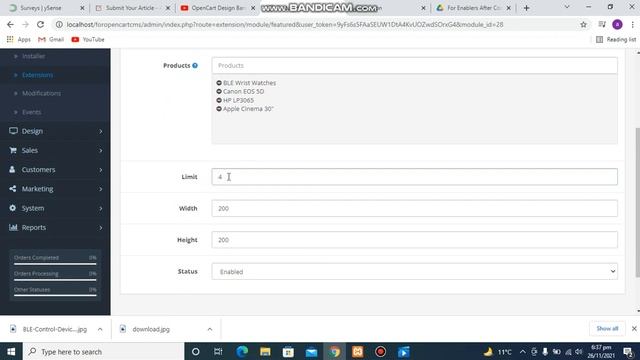Open XAMPP from the taskbar

point(358,351)
